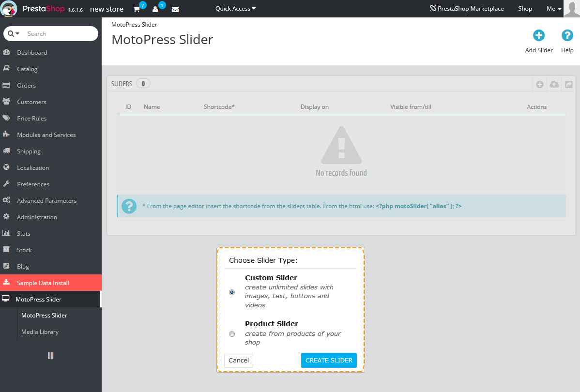The width and height of the screenshot is (580, 392).
Task: Open the shopping cart notifications icon
Action: pos(137,9)
